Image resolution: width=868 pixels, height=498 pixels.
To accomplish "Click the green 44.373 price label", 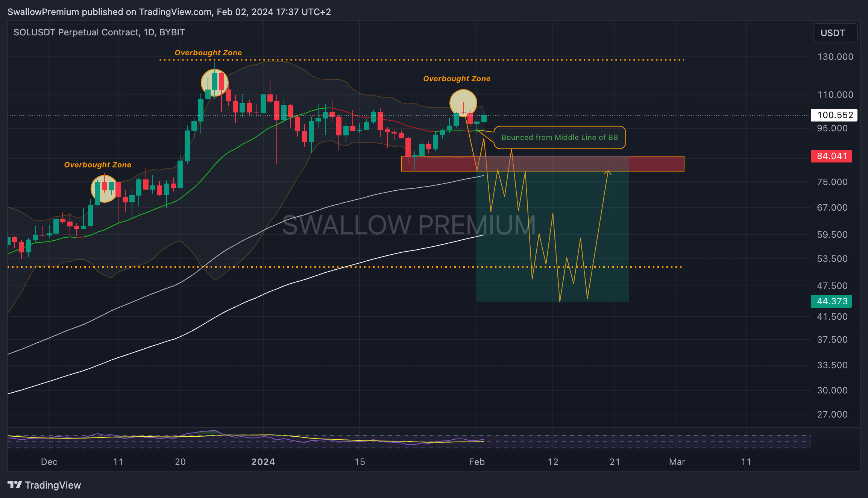I will (832, 301).
